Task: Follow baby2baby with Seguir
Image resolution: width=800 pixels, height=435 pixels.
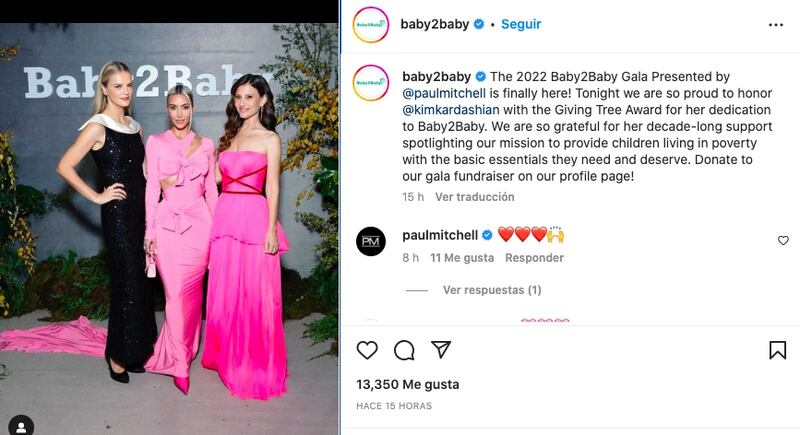Action: tap(521, 24)
